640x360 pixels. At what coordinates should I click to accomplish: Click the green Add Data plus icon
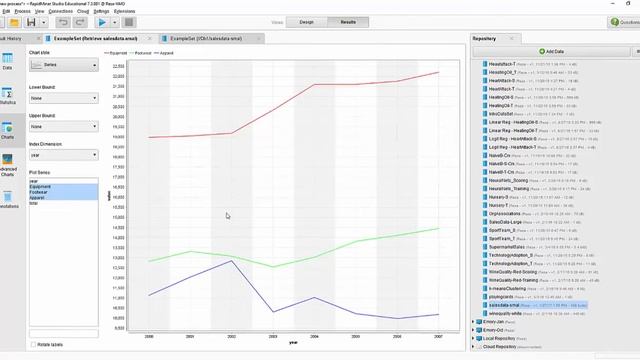542,51
